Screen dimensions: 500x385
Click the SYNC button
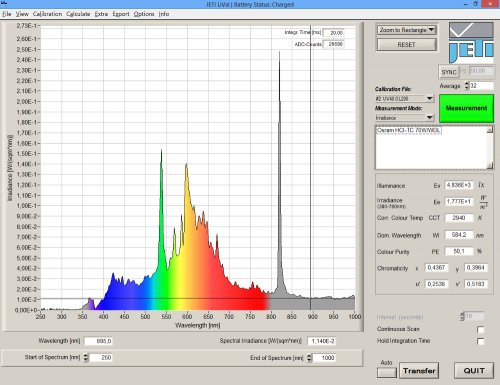click(x=449, y=72)
